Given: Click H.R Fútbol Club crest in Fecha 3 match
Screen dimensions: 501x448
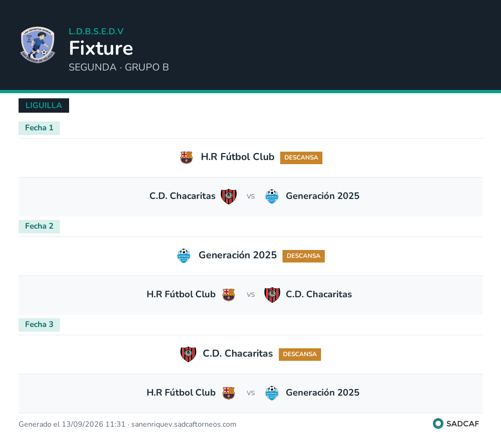Looking at the screenshot, I should pos(229,393).
